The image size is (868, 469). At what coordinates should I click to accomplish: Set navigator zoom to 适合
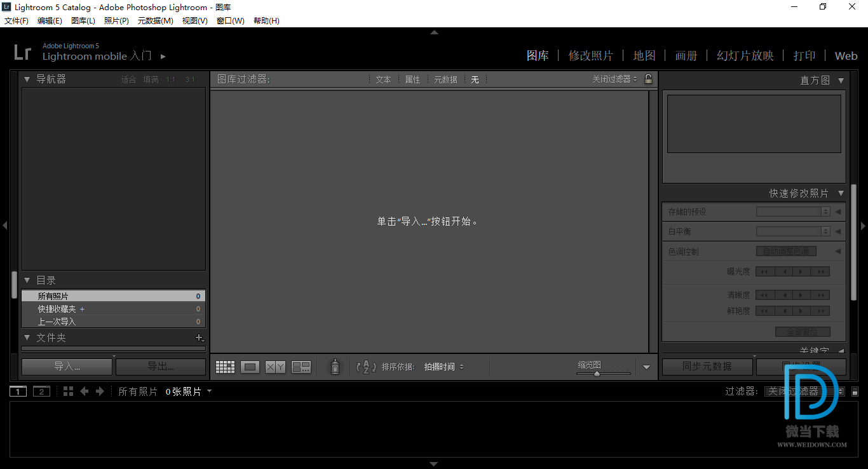128,79
